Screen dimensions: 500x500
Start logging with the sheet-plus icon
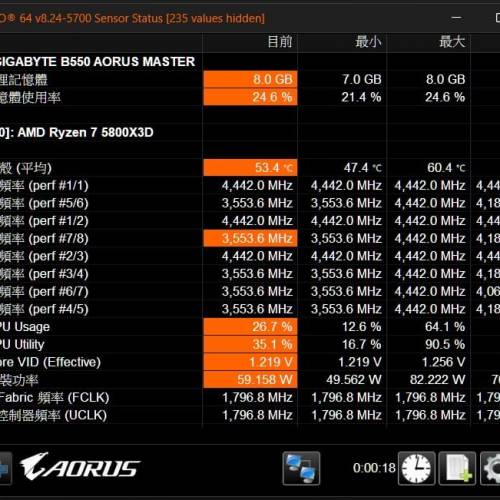[457, 468]
